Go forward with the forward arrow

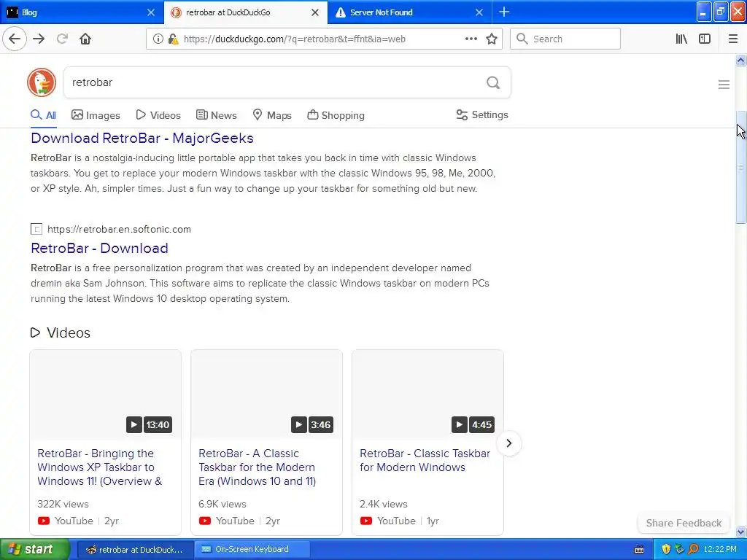[x=39, y=39]
